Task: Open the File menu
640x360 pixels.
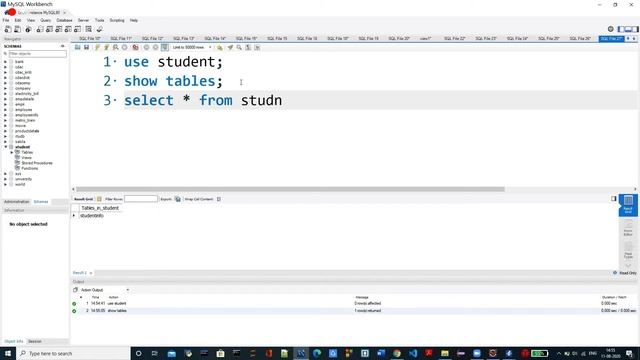Action: (x=6, y=20)
